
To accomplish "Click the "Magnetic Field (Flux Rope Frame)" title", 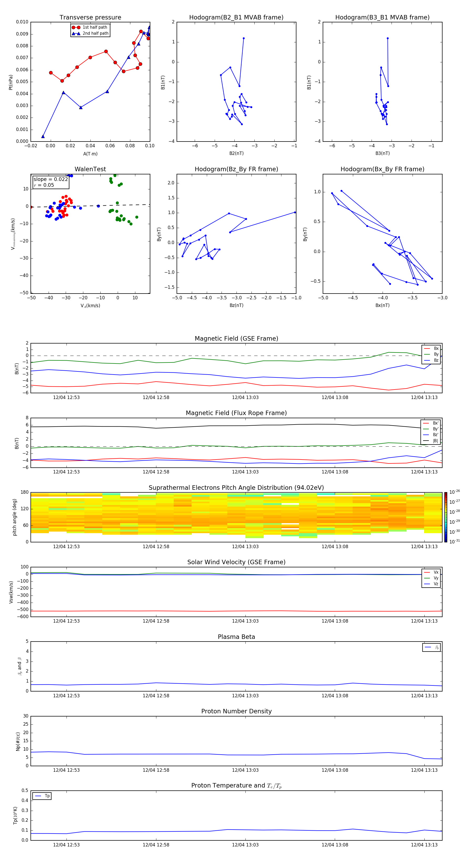I will coord(236,413).
